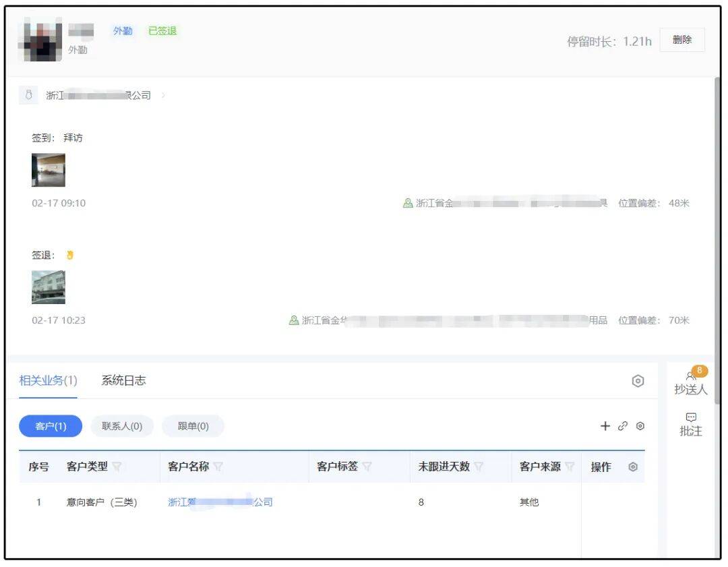The height and width of the screenshot is (567, 728).
Task: Filter the 客户类型 column
Action: 117,467
